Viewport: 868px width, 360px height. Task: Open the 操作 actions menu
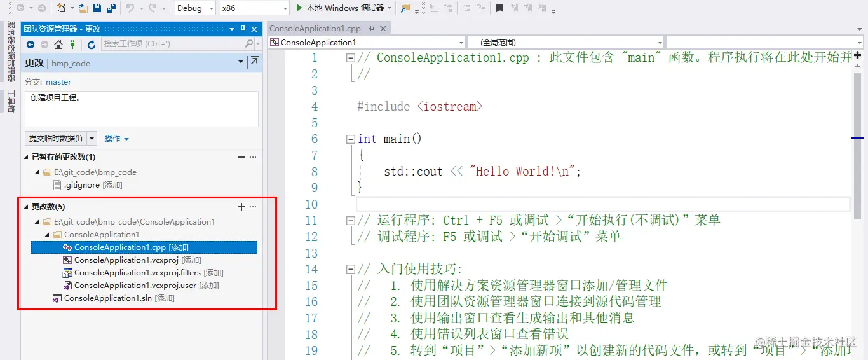[x=117, y=139]
